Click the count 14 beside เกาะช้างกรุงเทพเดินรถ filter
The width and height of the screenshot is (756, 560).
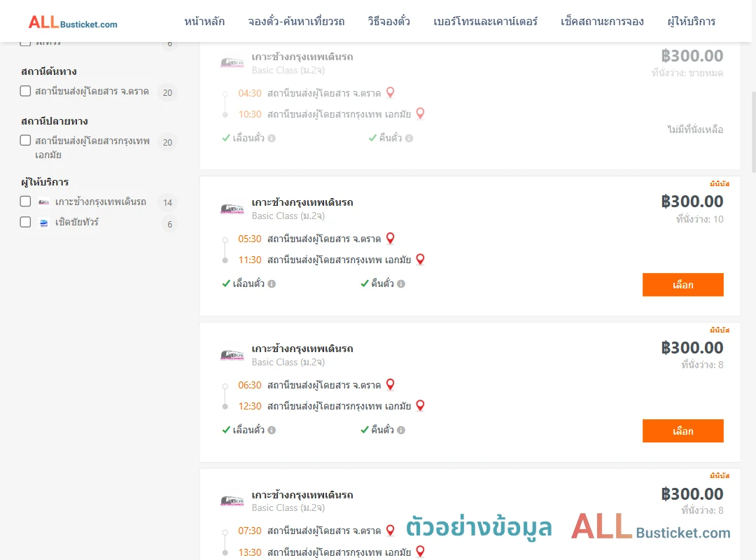[167, 202]
